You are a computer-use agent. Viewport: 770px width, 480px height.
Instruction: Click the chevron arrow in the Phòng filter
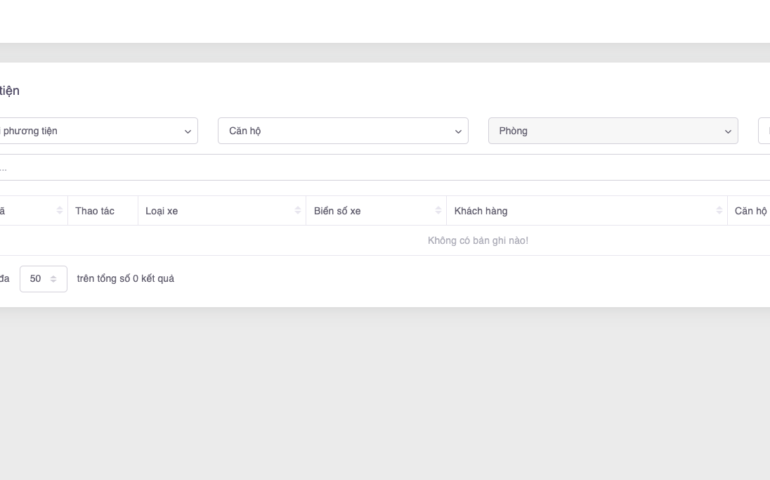728,131
